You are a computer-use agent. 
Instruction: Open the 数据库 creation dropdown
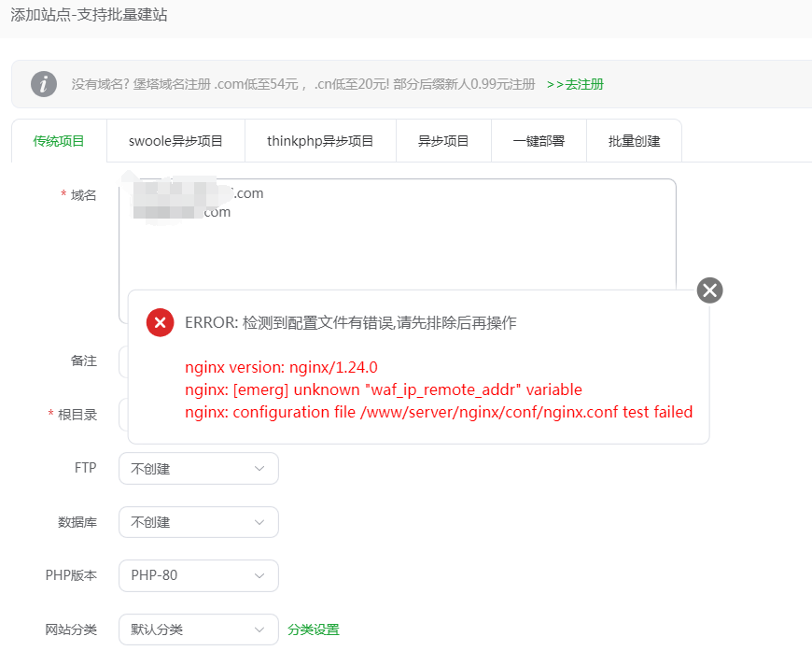[x=198, y=522]
